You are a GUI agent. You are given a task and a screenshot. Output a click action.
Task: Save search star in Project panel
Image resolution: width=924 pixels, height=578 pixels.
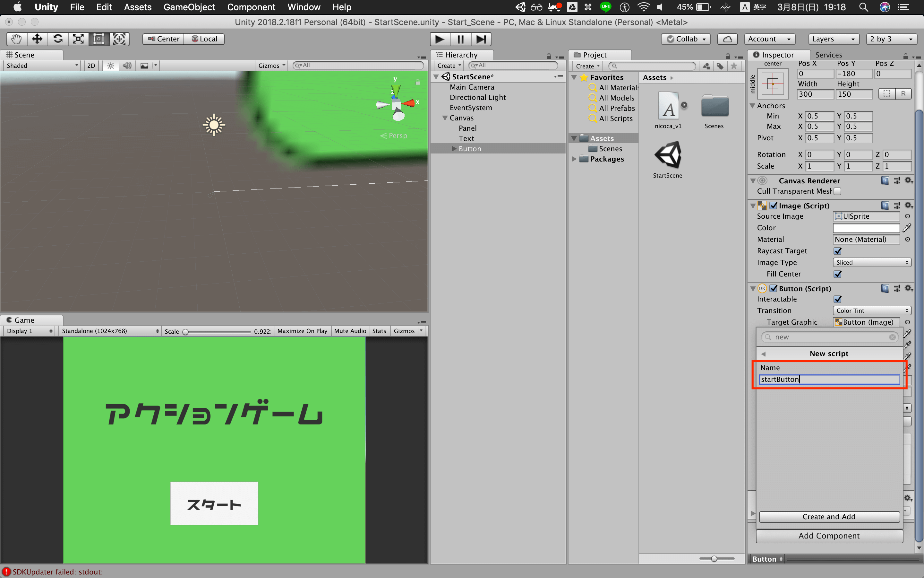pyautogui.click(x=734, y=66)
